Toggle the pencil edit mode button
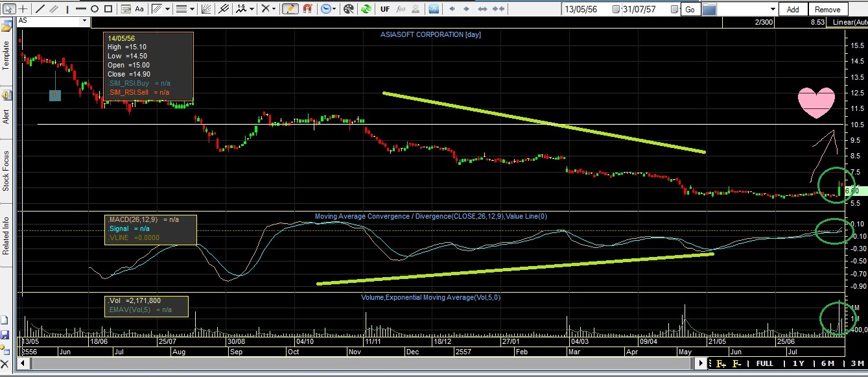The image size is (868, 377). [290, 9]
